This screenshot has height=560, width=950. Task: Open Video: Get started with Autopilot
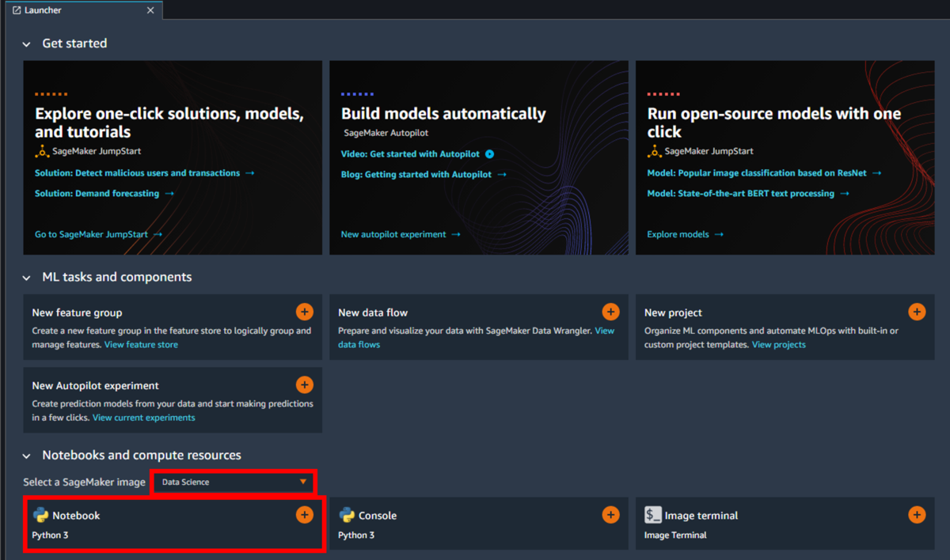(x=410, y=154)
